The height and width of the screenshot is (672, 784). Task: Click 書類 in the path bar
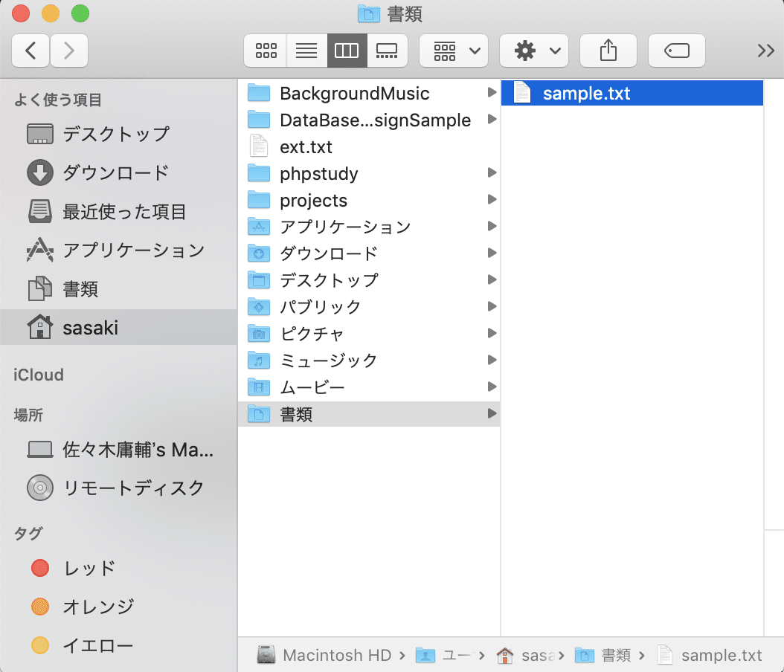click(603, 655)
